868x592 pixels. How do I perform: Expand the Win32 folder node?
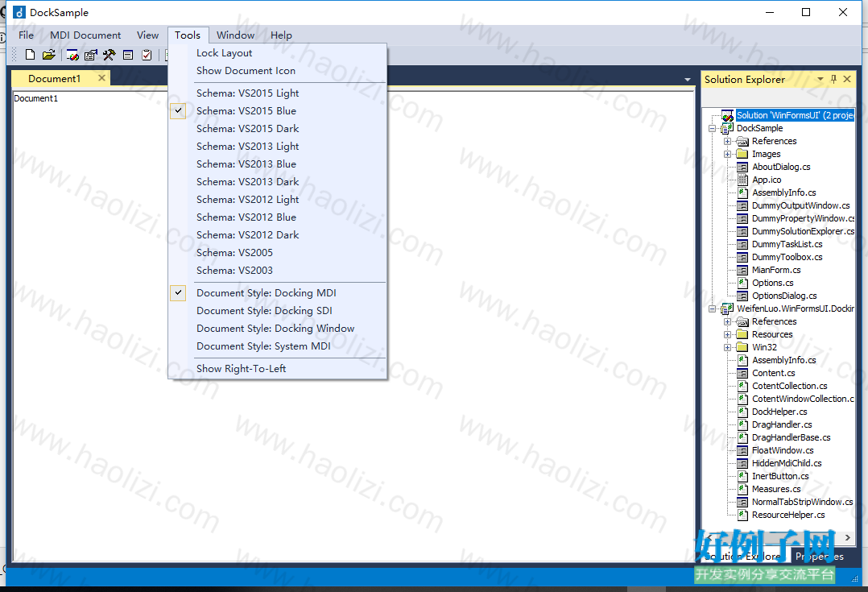pyautogui.click(x=727, y=347)
